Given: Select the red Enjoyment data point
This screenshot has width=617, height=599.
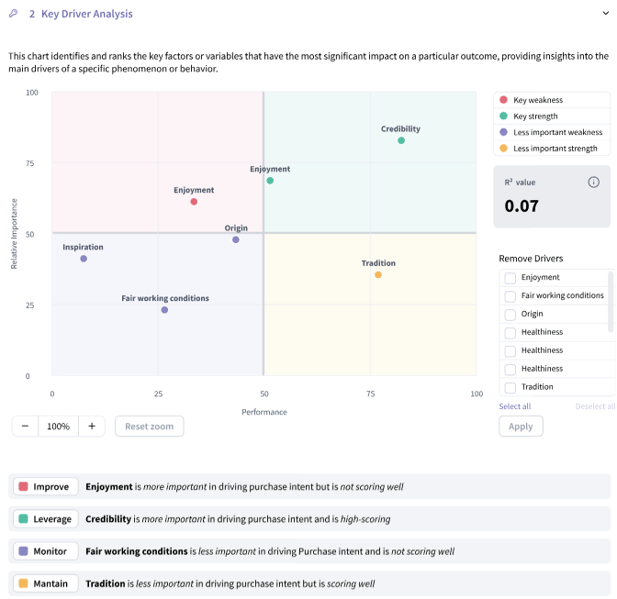Looking at the screenshot, I should point(194,202).
